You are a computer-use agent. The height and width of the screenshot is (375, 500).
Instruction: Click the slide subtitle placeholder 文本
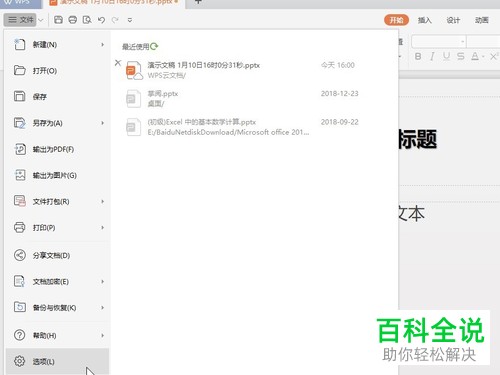click(412, 213)
